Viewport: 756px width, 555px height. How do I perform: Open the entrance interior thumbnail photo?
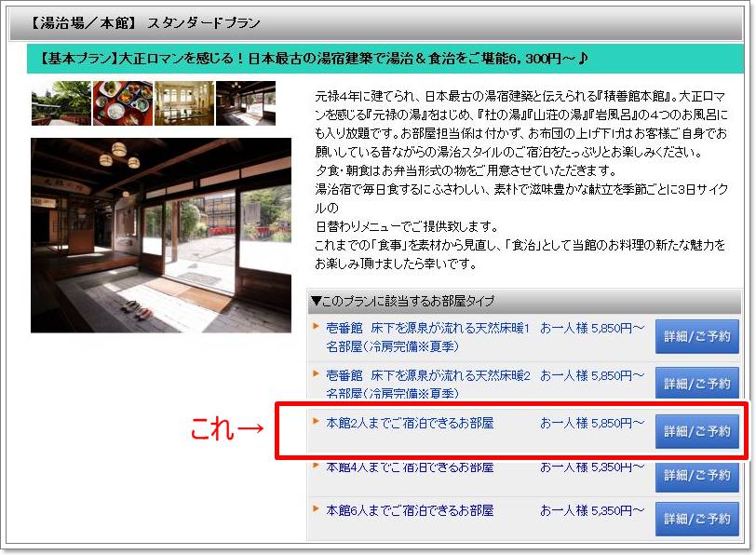pyautogui.click(x=246, y=103)
